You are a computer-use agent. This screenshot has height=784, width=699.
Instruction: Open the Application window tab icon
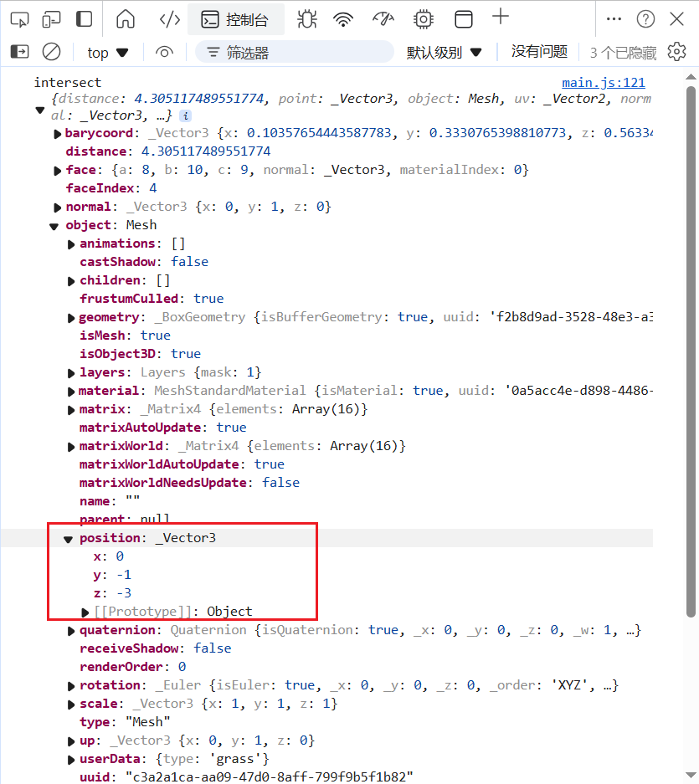463,19
